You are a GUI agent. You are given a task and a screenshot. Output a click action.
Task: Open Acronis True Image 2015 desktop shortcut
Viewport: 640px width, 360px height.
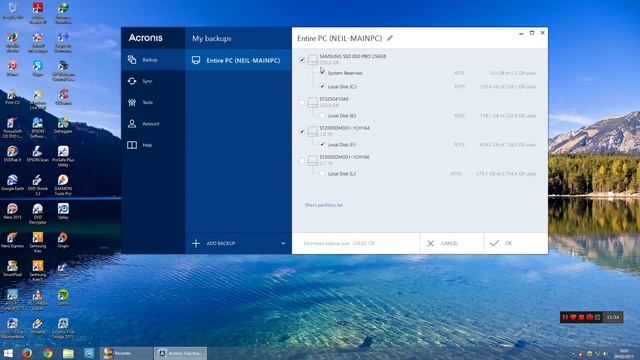[63, 329]
